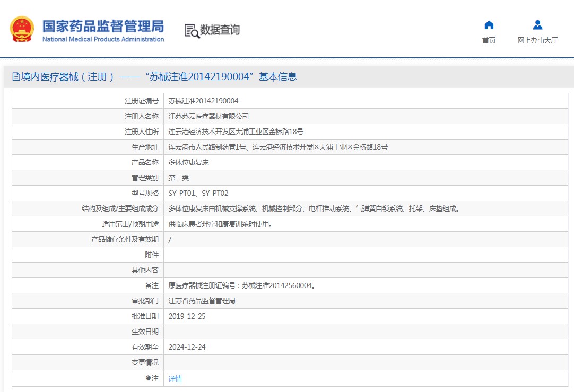Click the 审批部门 row label
574x392 pixels.
pos(145,300)
